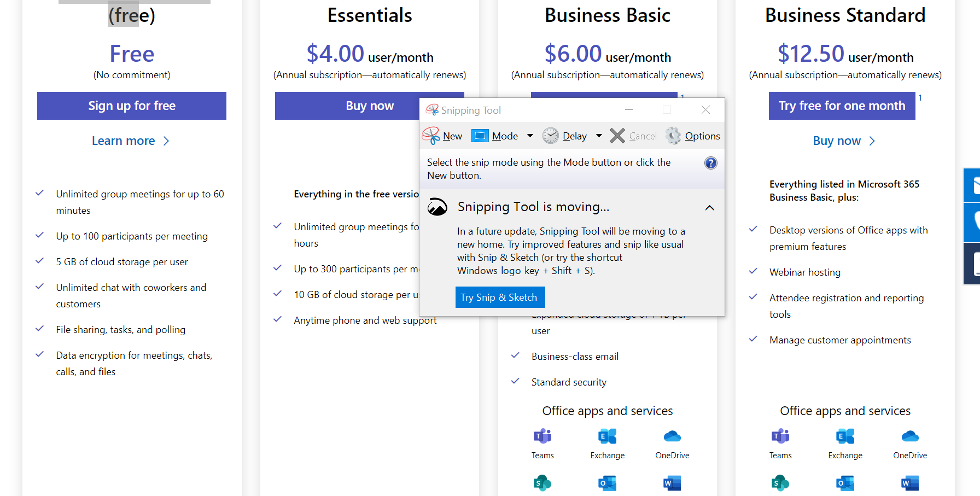
Task: Open the Mode dropdown arrow
Action: click(530, 136)
